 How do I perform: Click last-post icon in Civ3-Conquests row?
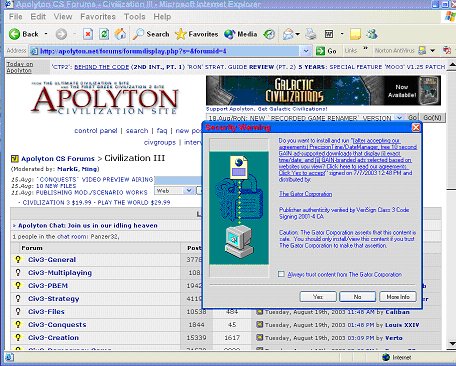[x=259, y=324]
